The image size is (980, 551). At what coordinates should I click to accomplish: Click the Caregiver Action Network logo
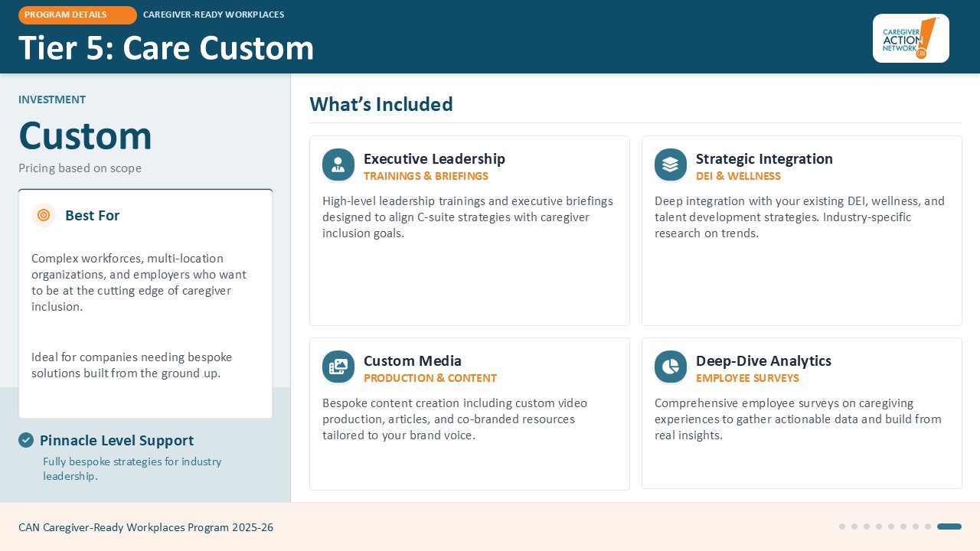pyautogui.click(x=910, y=38)
